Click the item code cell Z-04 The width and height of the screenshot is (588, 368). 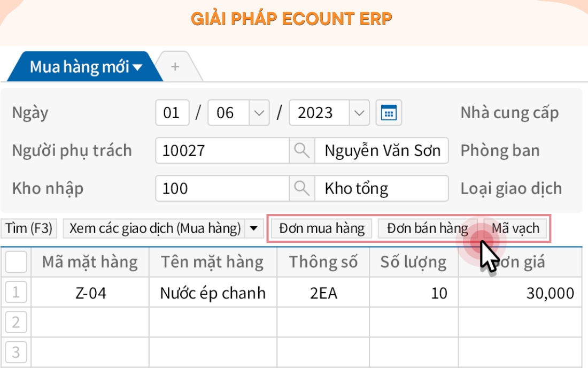click(90, 293)
